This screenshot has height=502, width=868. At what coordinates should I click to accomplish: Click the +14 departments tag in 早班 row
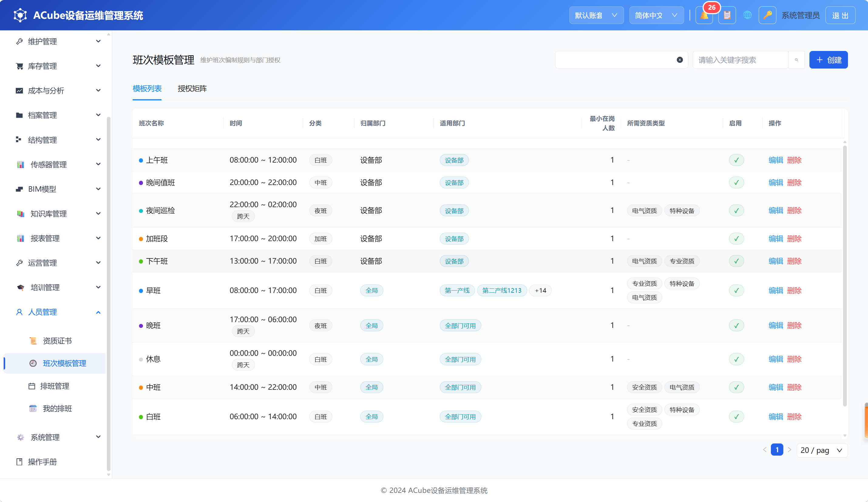pyautogui.click(x=541, y=291)
